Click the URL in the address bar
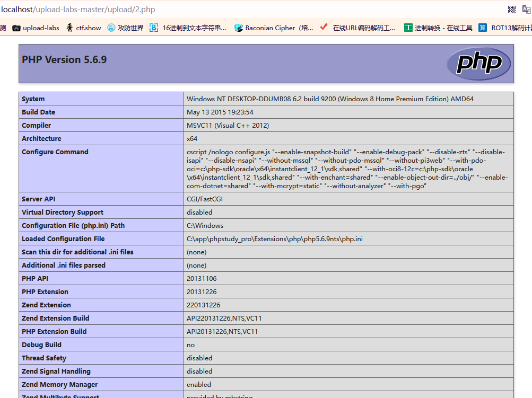Screen dimensions: 532x398 [78, 10]
